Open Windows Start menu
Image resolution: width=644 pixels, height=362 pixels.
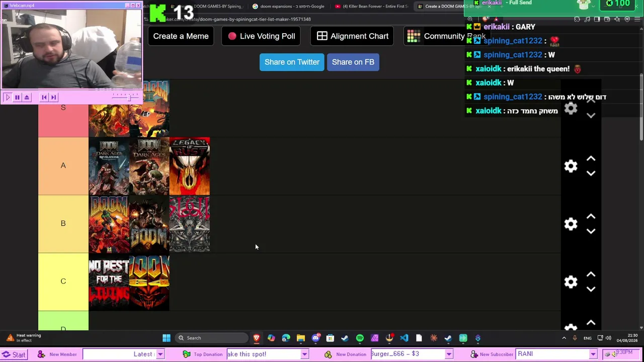tap(166, 338)
